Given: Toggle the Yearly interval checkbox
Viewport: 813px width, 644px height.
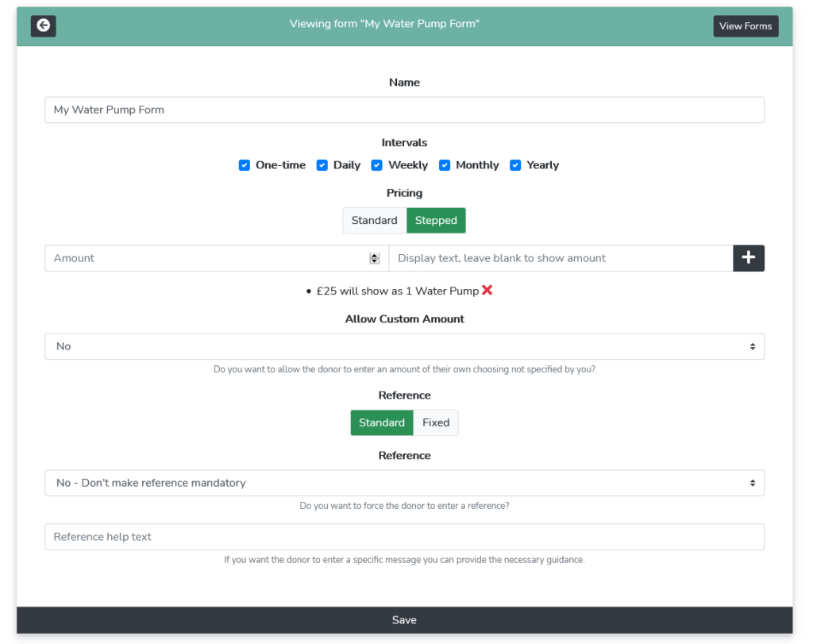Looking at the screenshot, I should pyautogui.click(x=515, y=165).
